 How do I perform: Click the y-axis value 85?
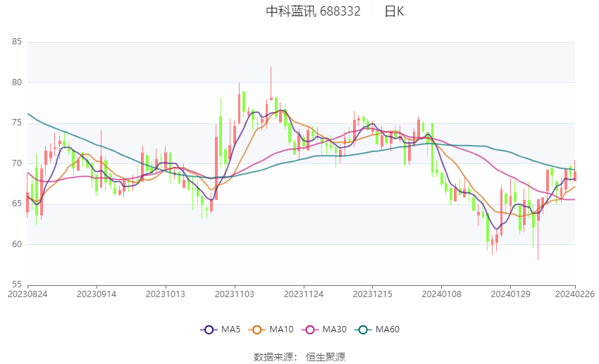click(x=17, y=42)
